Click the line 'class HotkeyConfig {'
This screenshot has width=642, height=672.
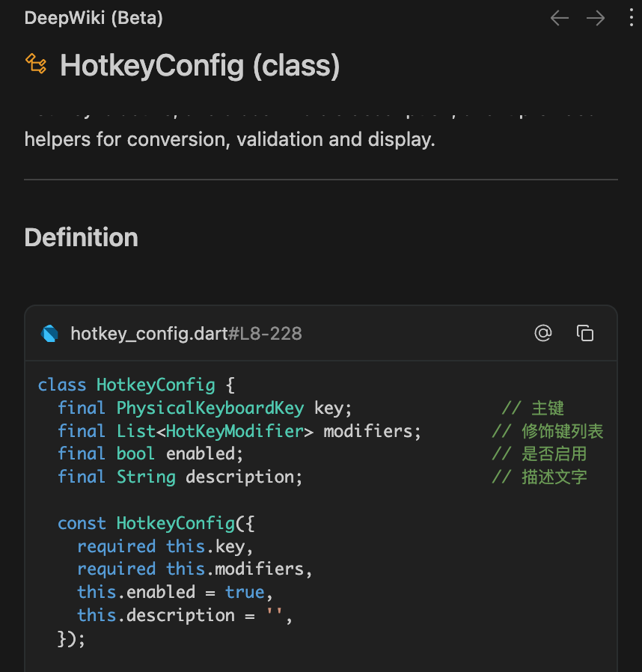click(x=136, y=385)
